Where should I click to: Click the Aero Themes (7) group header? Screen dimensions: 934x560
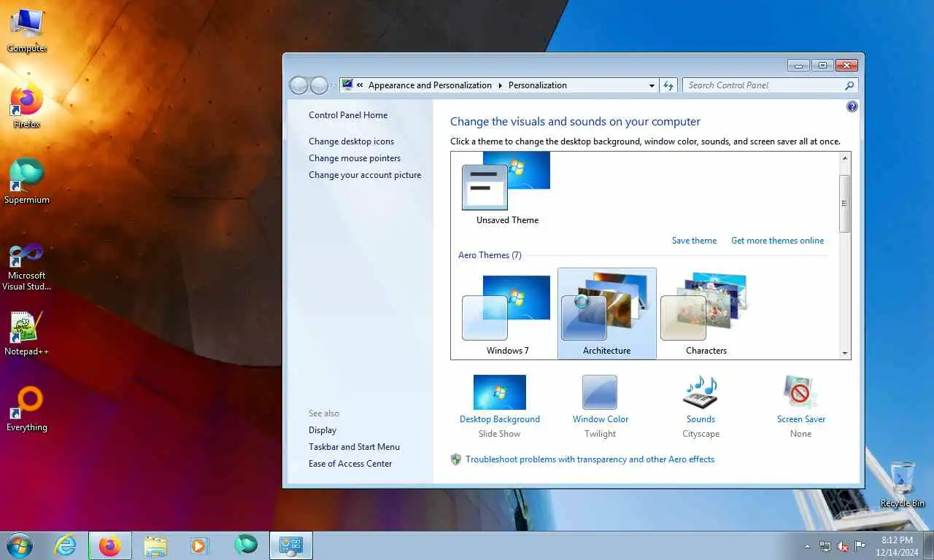(x=490, y=255)
